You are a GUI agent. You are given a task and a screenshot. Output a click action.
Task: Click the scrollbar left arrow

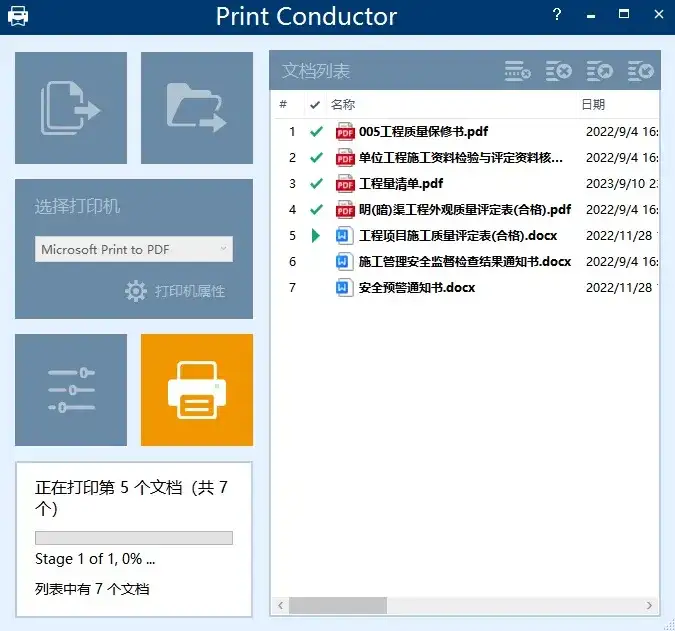point(281,605)
